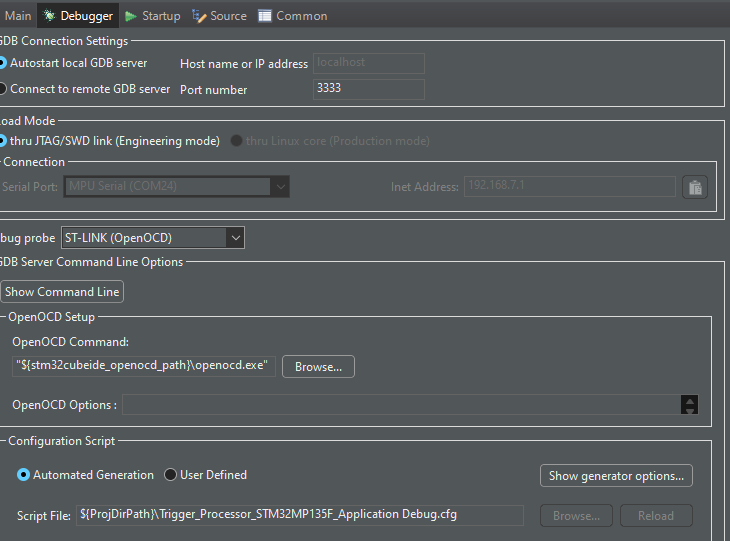
Task: Click the Port number 3333 field
Action: pos(369,89)
